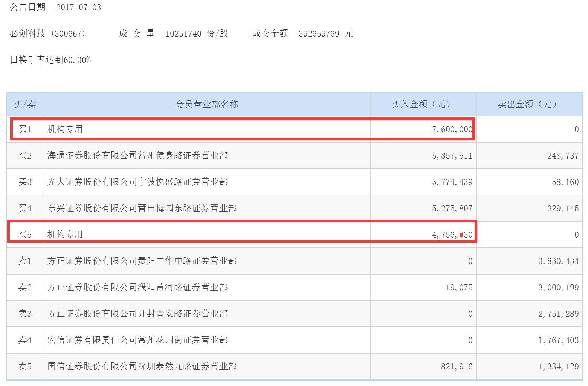Screen dimensions: 588x386
Task: Click the sell amount 248,737
Action: click(563, 156)
